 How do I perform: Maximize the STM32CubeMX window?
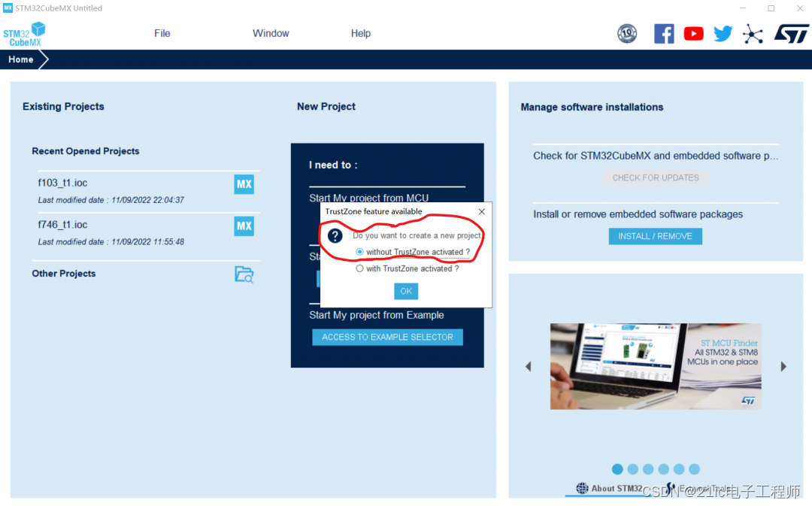[771, 8]
